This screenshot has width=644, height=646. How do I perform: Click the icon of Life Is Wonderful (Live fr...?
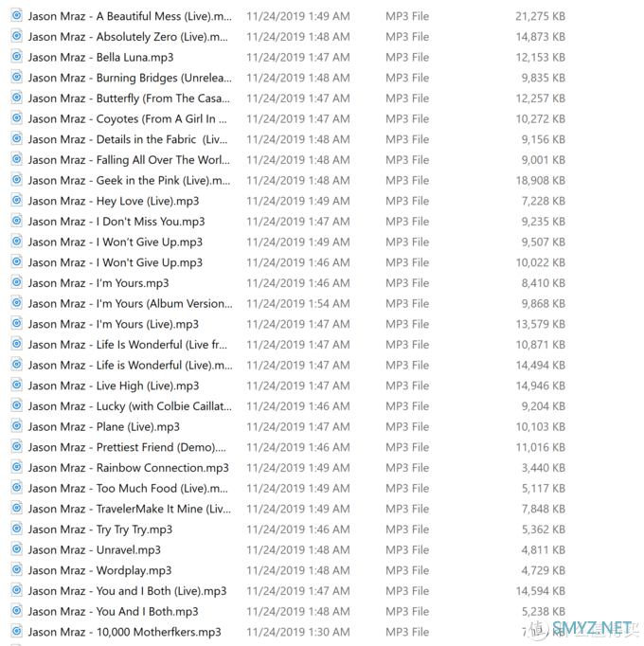coord(16,344)
